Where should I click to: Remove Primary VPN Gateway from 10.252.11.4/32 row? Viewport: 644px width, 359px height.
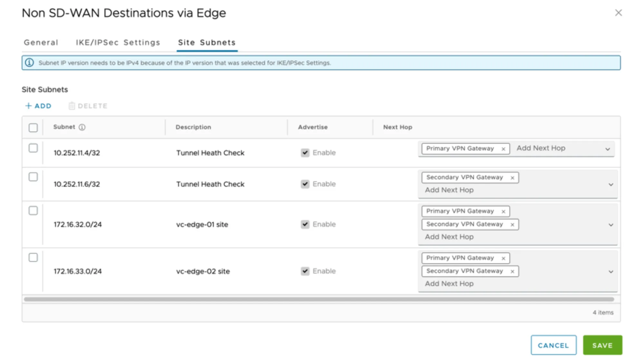tap(503, 149)
